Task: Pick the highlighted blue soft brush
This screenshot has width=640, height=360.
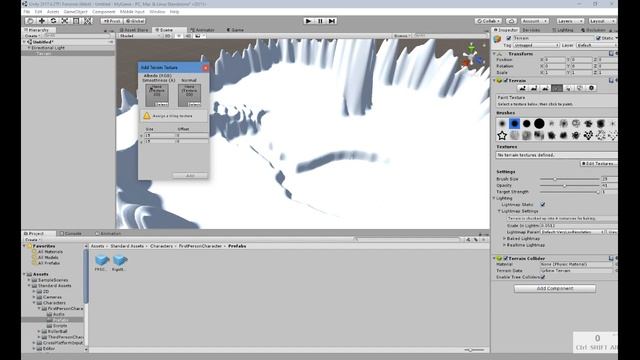Action: pos(514,123)
